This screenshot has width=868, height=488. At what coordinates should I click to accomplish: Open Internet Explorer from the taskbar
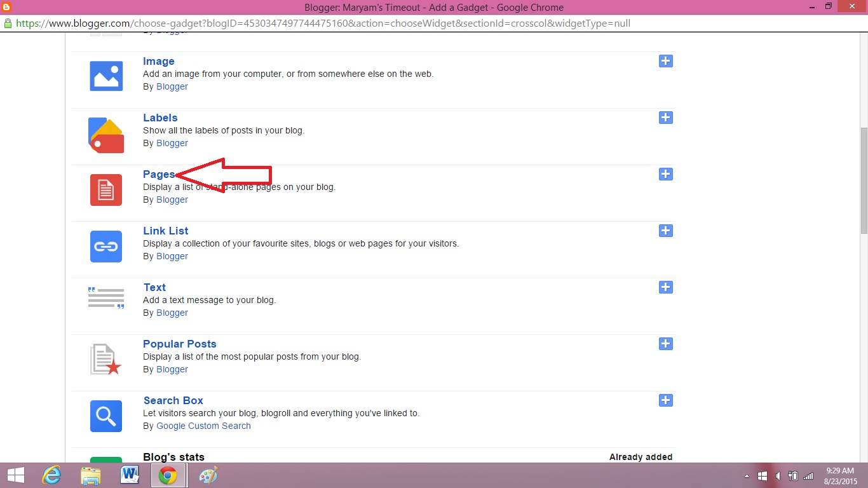(51, 475)
